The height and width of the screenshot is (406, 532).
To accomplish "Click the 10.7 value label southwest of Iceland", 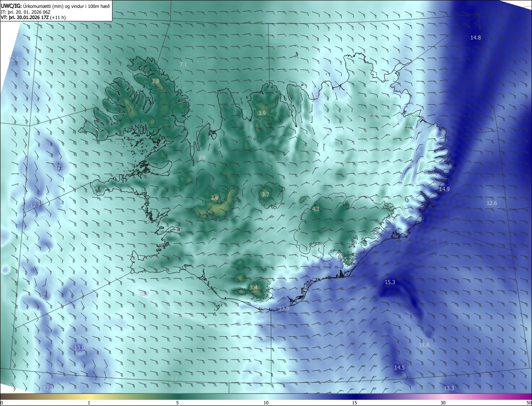I will pyautogui.click(x=143, y=294).
